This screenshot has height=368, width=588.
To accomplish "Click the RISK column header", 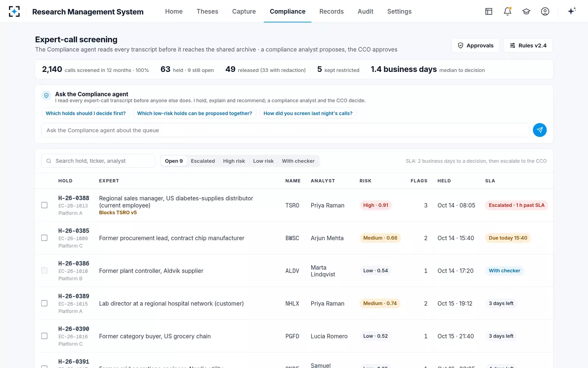I will point(365,181).
